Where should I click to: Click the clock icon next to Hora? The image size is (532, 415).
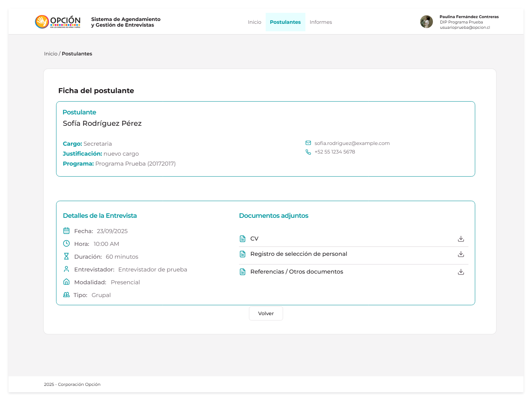pyautogui.click(x=66, y=244)
